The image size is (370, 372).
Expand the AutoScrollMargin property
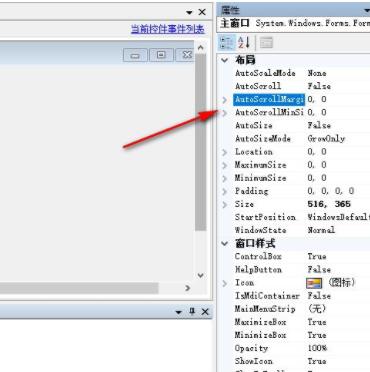(225, 100)
